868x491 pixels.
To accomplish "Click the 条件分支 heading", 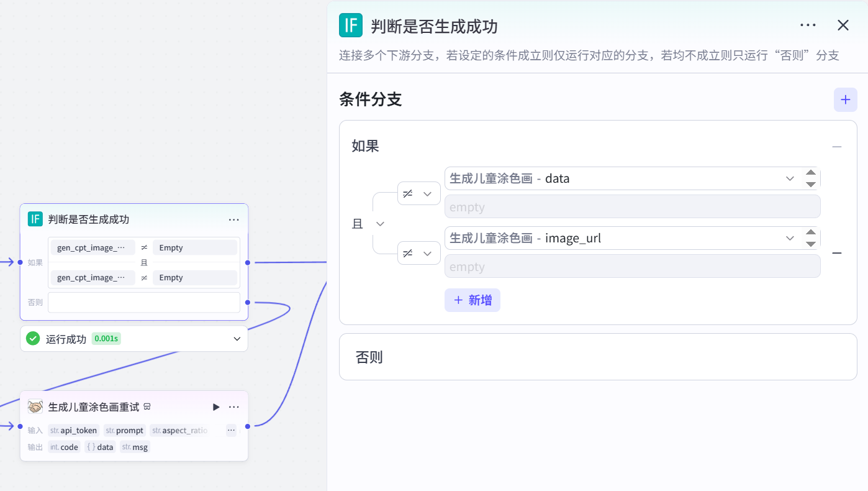I will pos(371,99).
